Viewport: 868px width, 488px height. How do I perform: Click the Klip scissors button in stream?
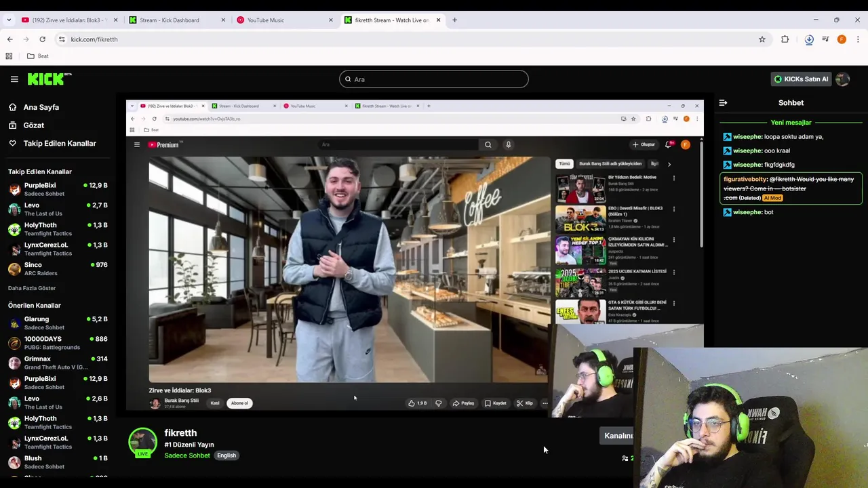(525, 403)
